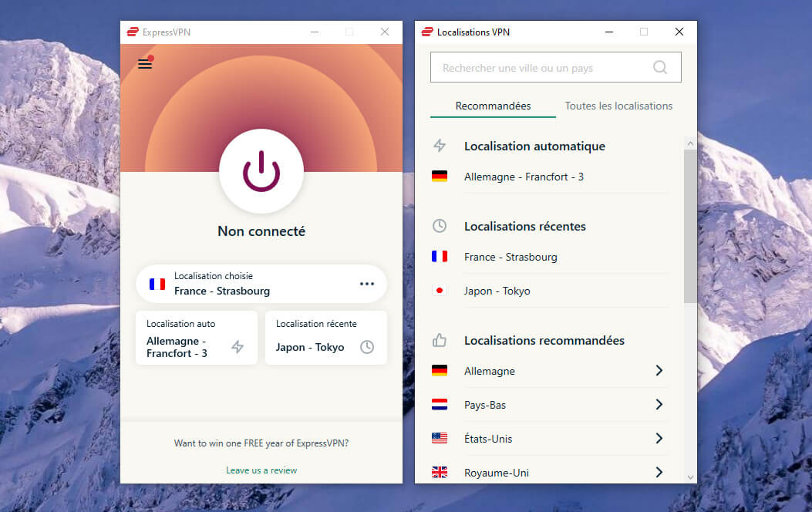The height and width of the screenshot is (512, 812).
Task: Click the Non connecté status text
Action: coord(261,231)
